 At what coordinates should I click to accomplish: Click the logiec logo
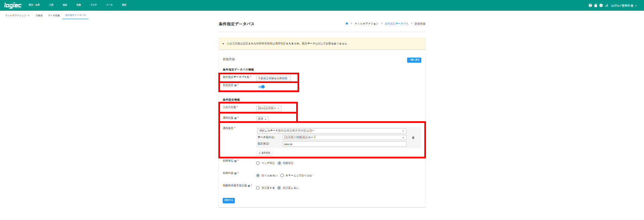13,5
